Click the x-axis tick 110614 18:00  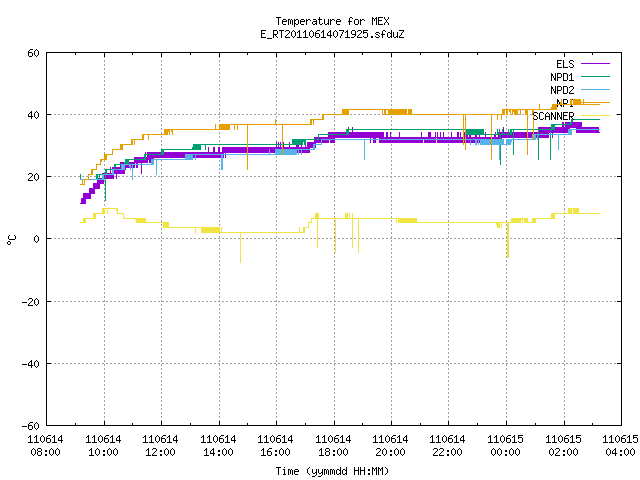coord(333,446)
